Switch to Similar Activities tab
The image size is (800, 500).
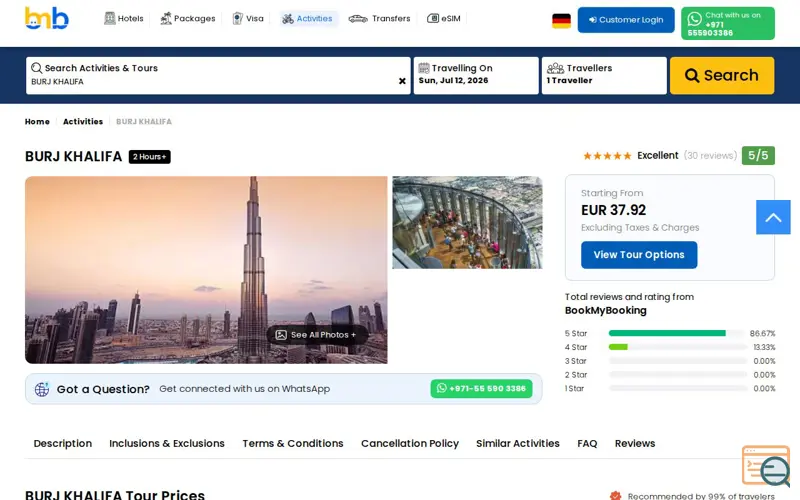pos(518,443)
